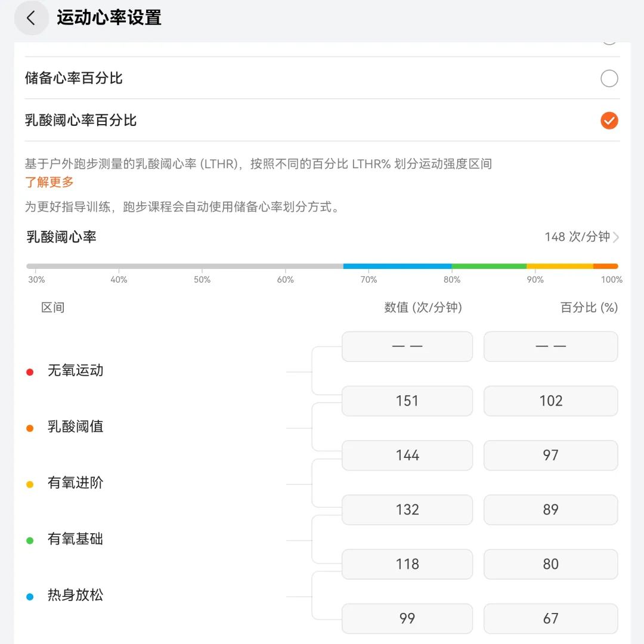The width and height of the screenshot is (644, 644).
Task: Select 储备心率百分比 radio option
Action: click(609, 78)
